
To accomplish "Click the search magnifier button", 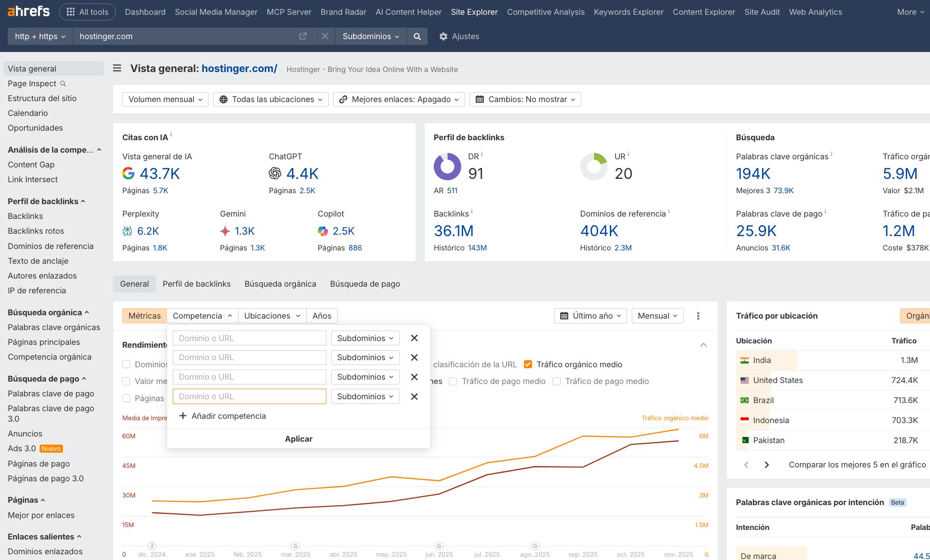I will 417,36.
